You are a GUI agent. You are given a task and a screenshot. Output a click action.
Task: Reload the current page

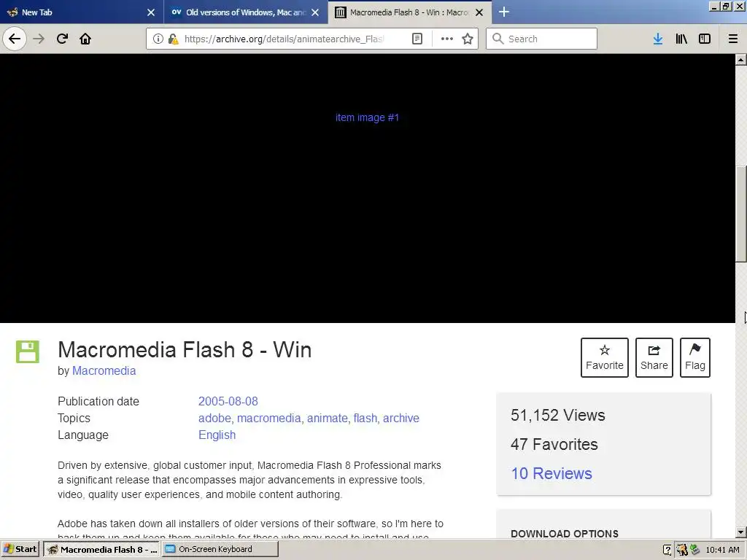(x=62, y=39)
